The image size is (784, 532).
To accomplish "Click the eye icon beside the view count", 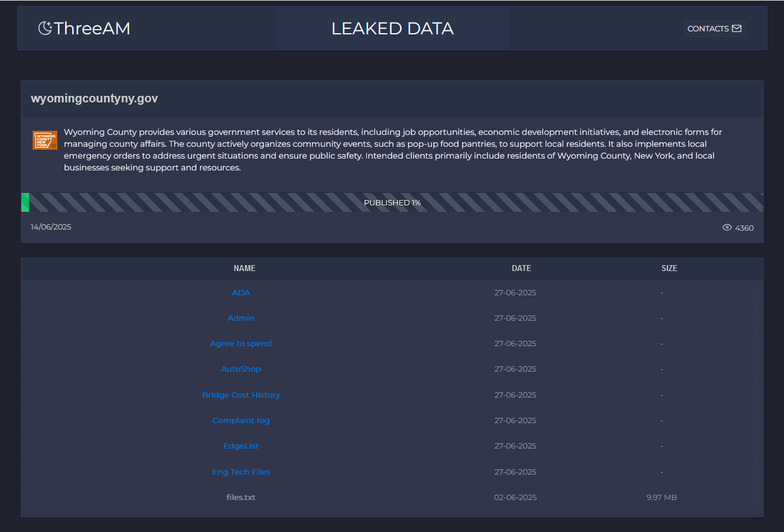I will click(x=727, y=228).
